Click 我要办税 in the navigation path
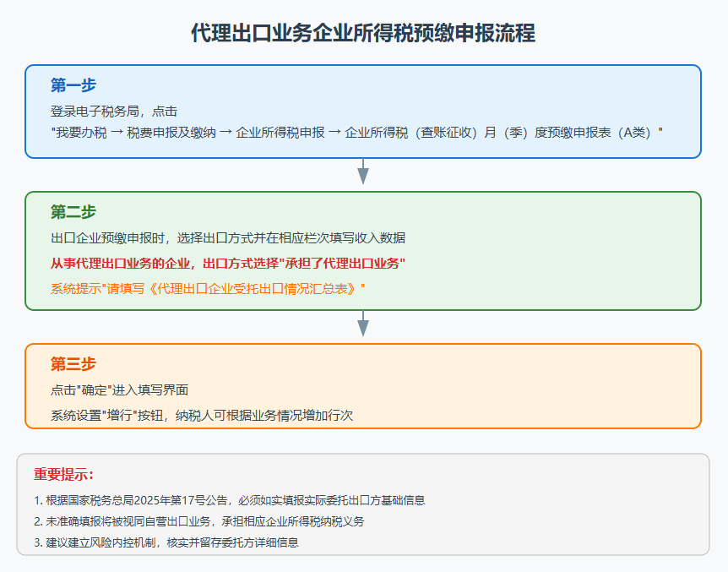This screenshot has height=572, width=728. click(81, 133)
